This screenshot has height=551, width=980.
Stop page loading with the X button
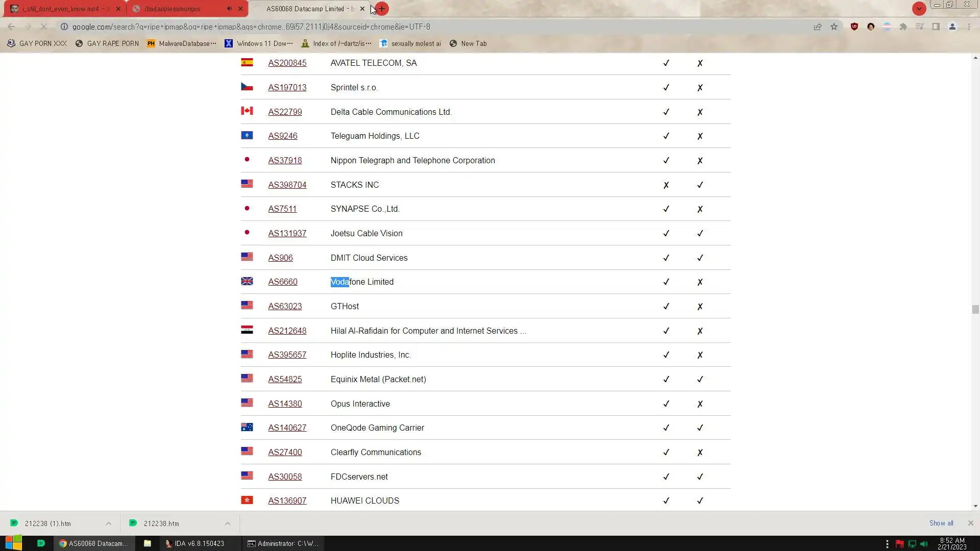tap(44, 27)
